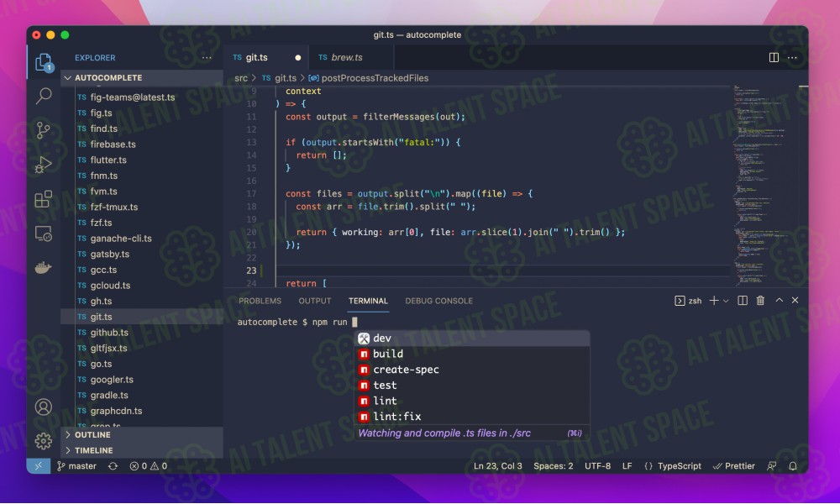Place cursor on editor line 23
840x504 pixels.
click(x=503, y=270)
